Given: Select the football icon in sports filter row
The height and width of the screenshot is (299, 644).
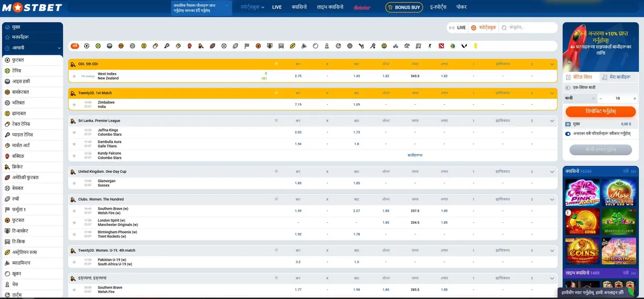Looking at the screenshot, I should [x=86, y=46].
